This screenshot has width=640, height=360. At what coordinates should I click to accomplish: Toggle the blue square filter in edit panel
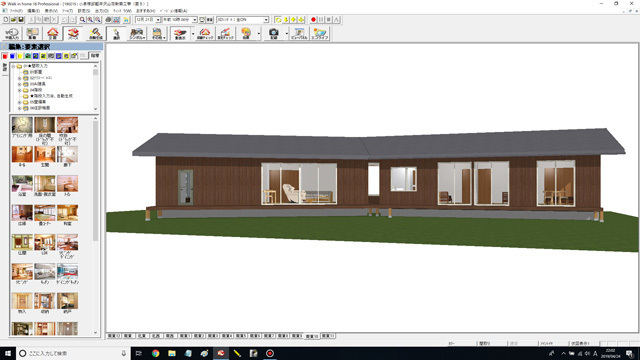12,56
